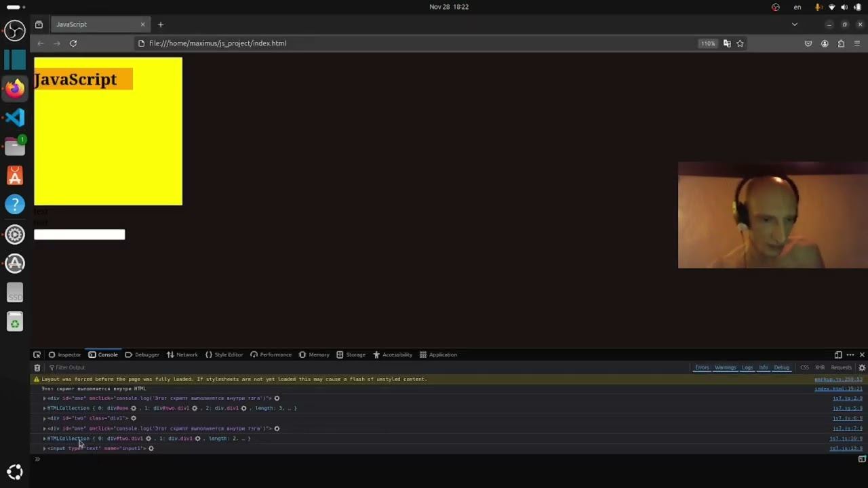Image resolution: width=868 pixels, height=488 pixels.
Task: Switch to the Debugger tab
Action: point(142,354)
